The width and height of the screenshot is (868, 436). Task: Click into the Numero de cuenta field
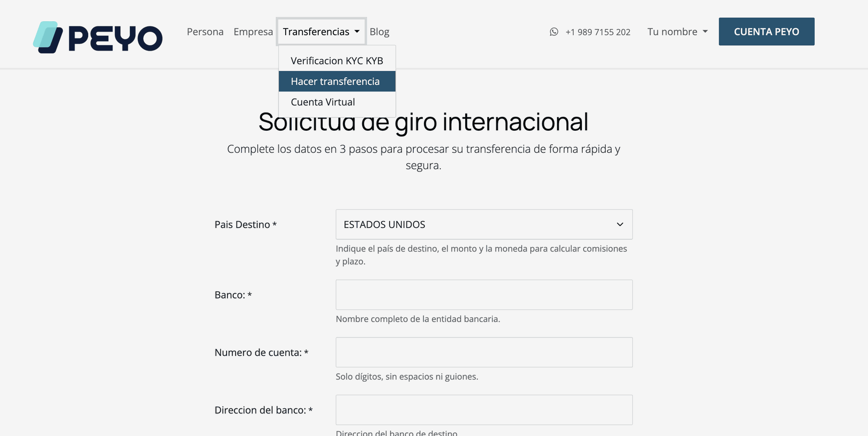click(x=484, y=352)
